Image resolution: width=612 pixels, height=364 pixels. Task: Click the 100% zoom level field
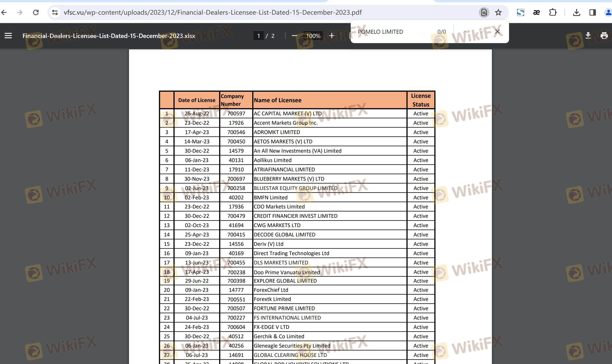(313, 36)
